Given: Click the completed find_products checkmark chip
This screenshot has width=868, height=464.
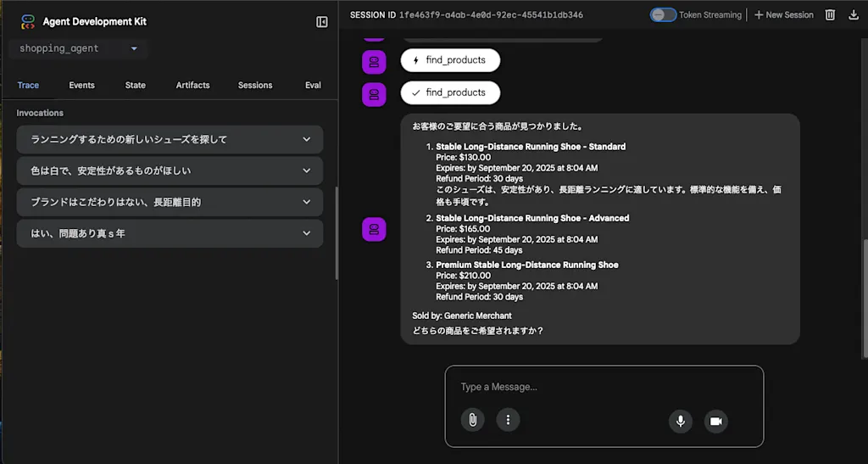Looking at the screenshot, I should point(450,92).
